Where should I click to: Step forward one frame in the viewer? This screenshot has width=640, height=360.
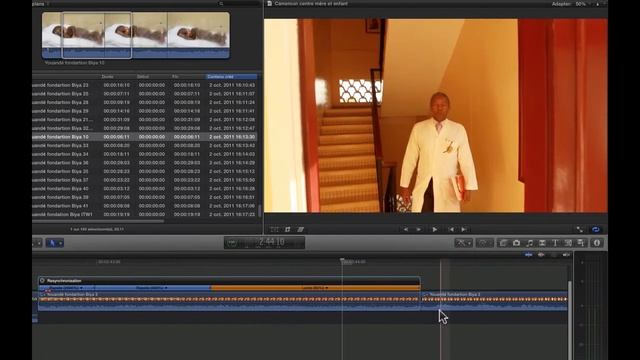click(x=419, y=229)
